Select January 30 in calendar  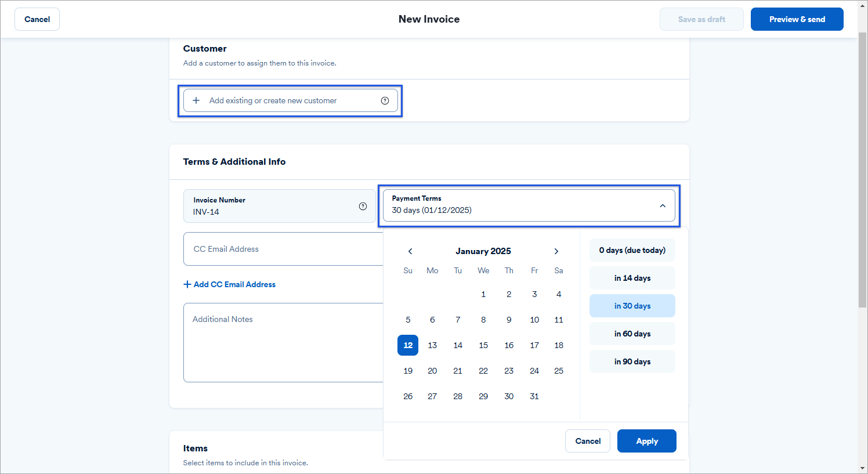click(x=509, y=396)
